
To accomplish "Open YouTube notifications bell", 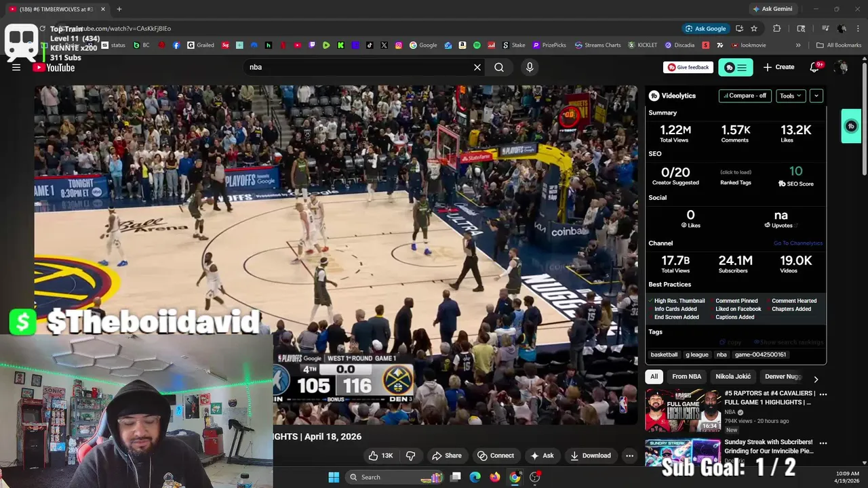I will 815,67.
